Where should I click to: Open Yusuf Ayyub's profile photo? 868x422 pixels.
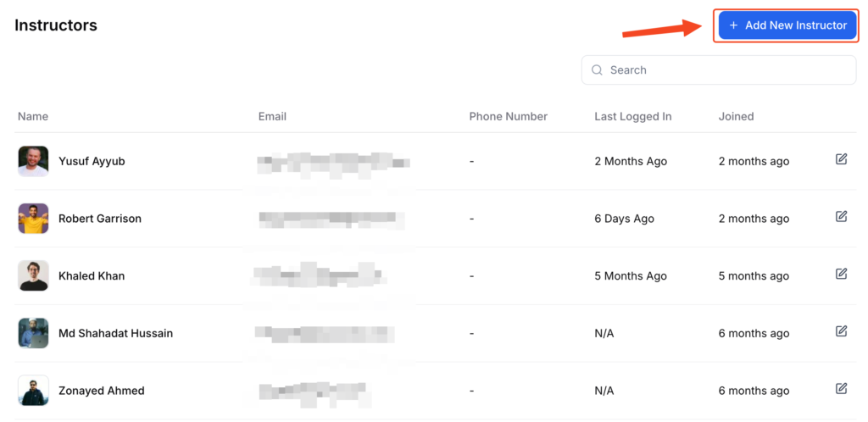tap(33, 161)
